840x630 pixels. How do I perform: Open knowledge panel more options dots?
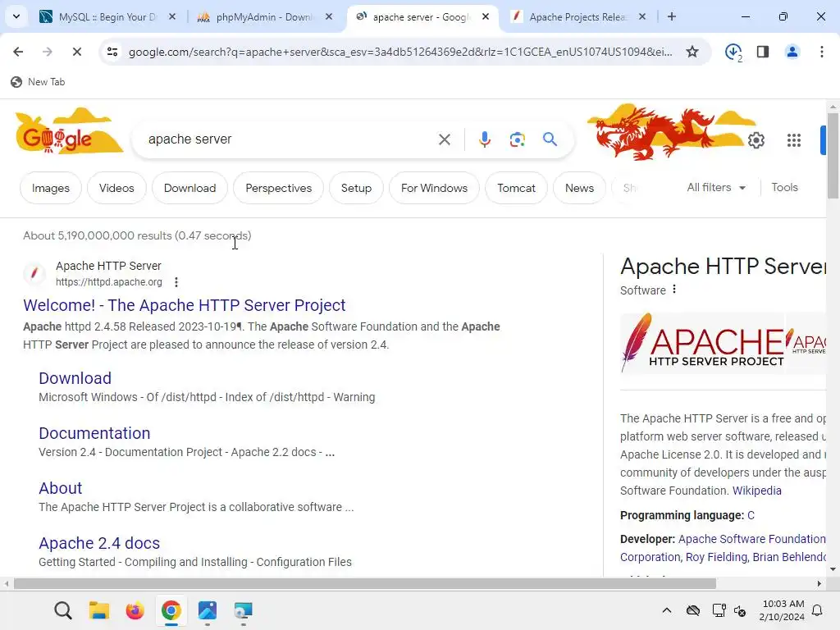674,290
